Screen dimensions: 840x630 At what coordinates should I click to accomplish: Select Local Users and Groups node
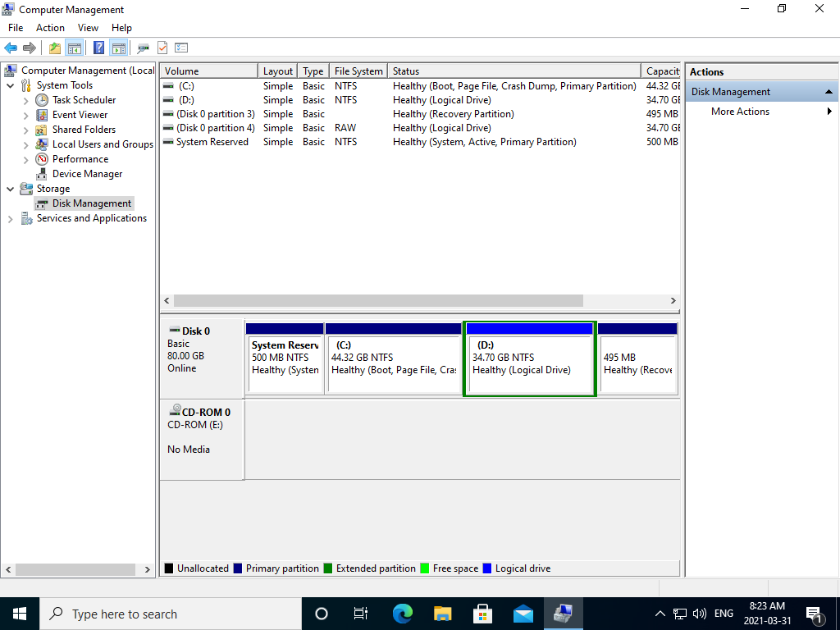click(x=103, y=144)
